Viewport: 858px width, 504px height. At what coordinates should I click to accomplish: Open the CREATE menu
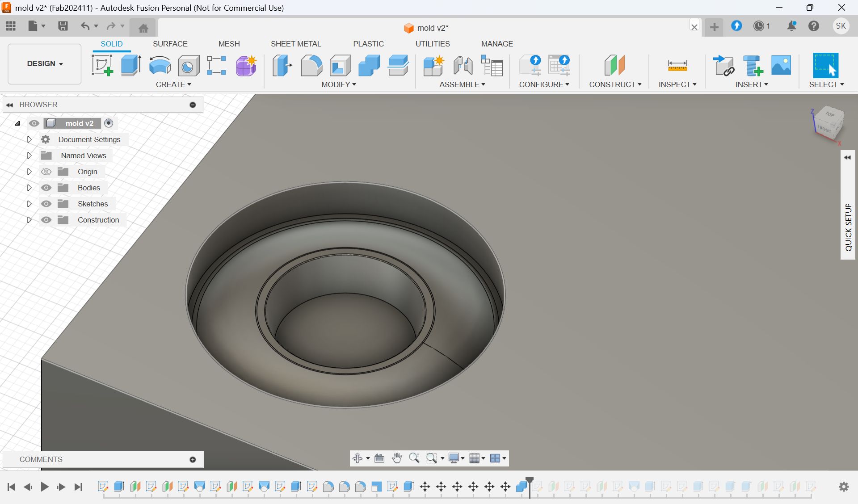(x=173, y=84)
